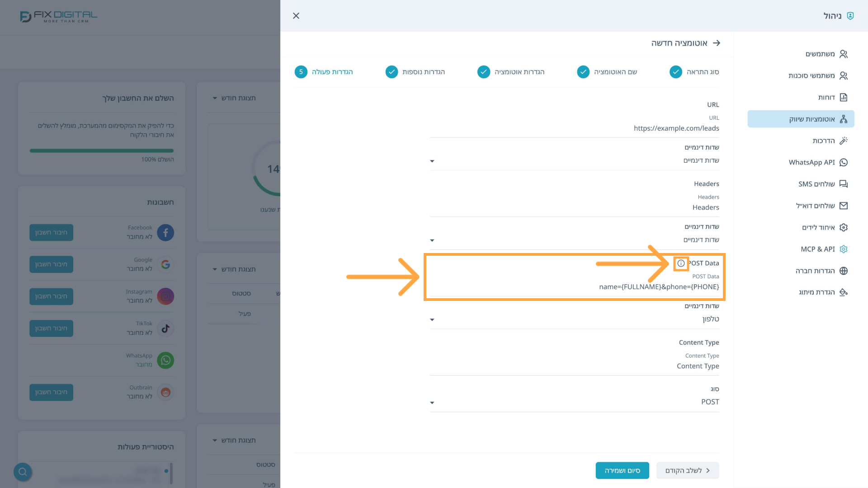Open הגדרות חברה globe icon
Screen dimensions: 868x488
tap(843, 271)
